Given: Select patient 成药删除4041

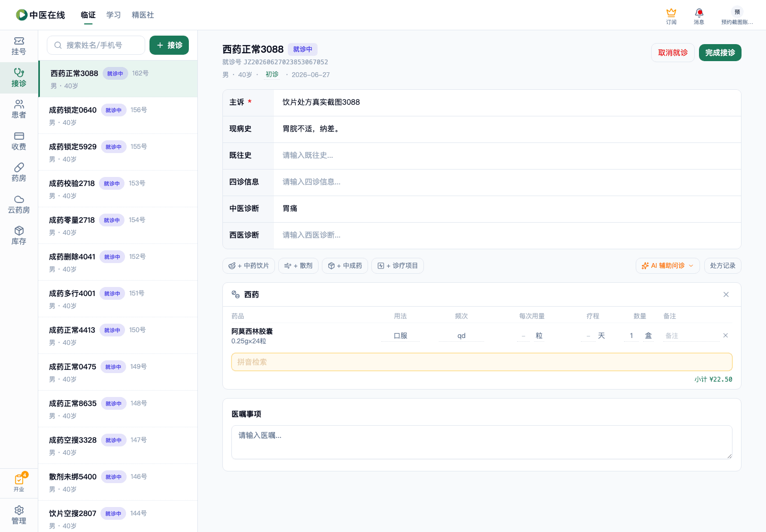Looking at the screenshot, I should pyautogui.click(x=118, y=262).
